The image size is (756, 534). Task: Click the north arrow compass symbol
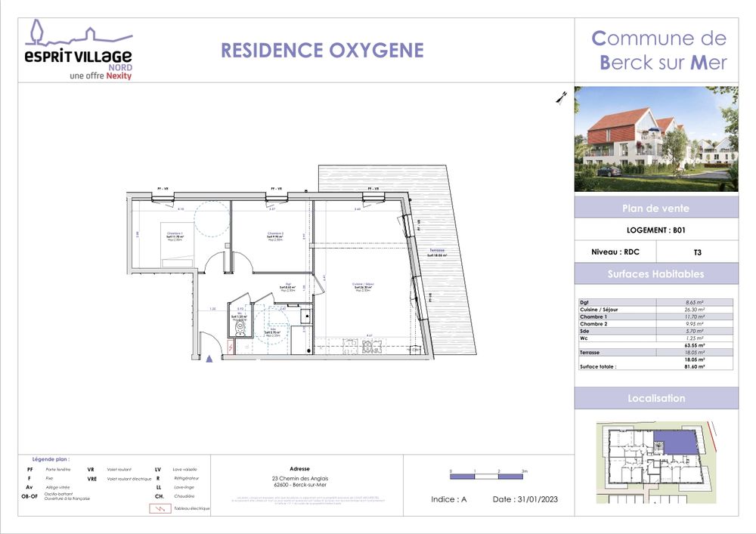[562, 97]
